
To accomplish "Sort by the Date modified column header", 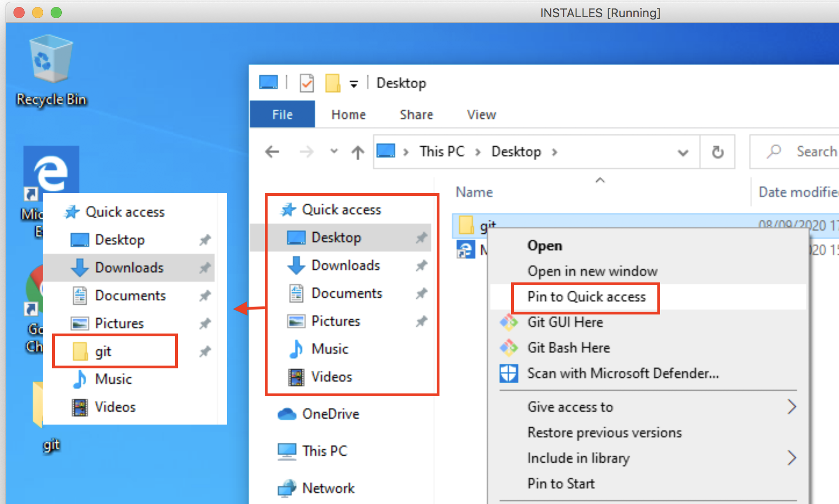I will pyautogui.click(x=799, y=192).
